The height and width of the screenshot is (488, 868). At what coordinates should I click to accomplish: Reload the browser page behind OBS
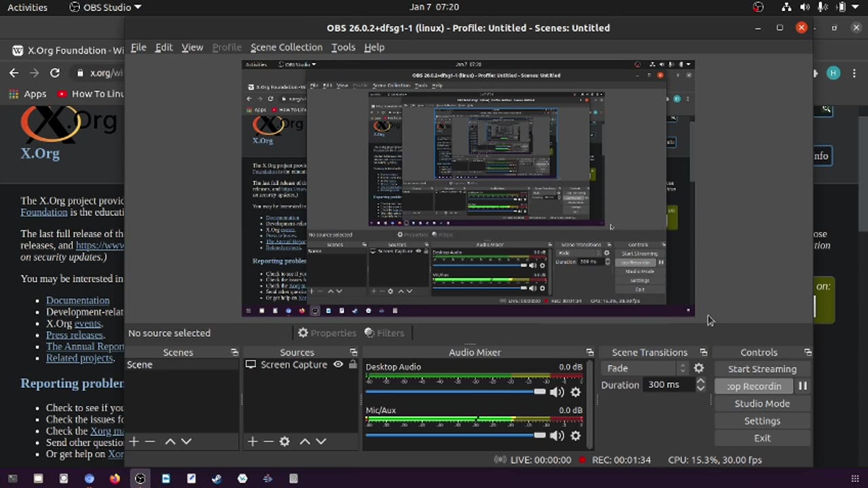click(55, 73)
